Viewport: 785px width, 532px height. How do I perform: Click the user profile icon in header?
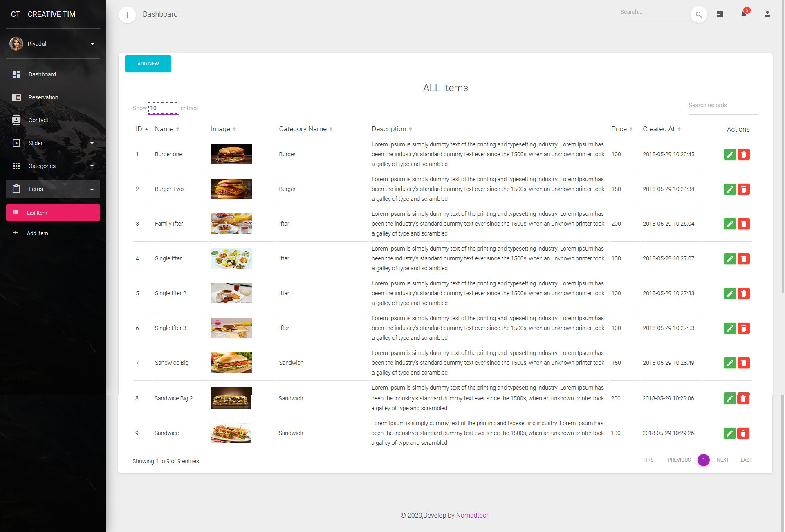(x=767, y=14)
